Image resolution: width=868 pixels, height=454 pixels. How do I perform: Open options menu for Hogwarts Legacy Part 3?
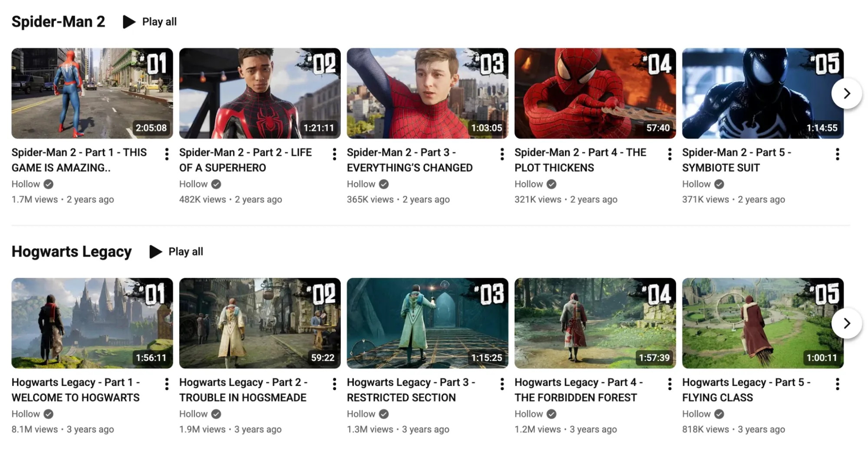[x=502, y=384]
